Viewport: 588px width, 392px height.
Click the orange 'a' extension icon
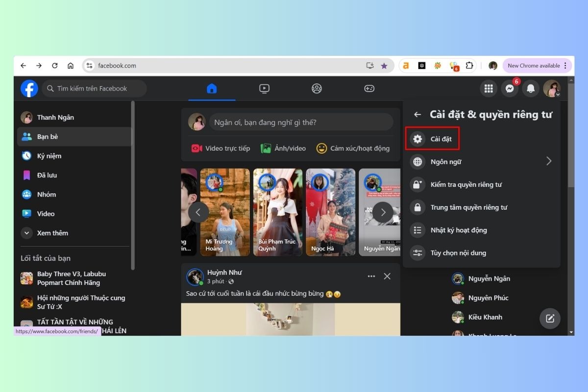tap(406, 66)
